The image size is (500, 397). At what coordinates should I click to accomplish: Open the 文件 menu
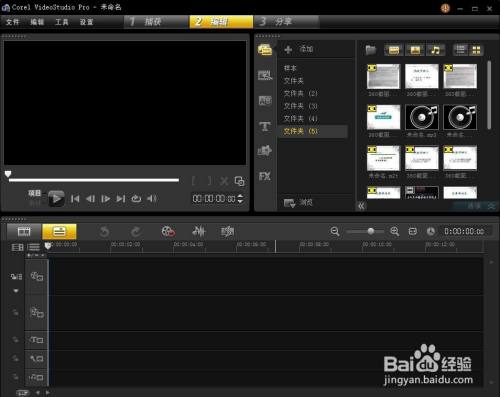(13, 22)
